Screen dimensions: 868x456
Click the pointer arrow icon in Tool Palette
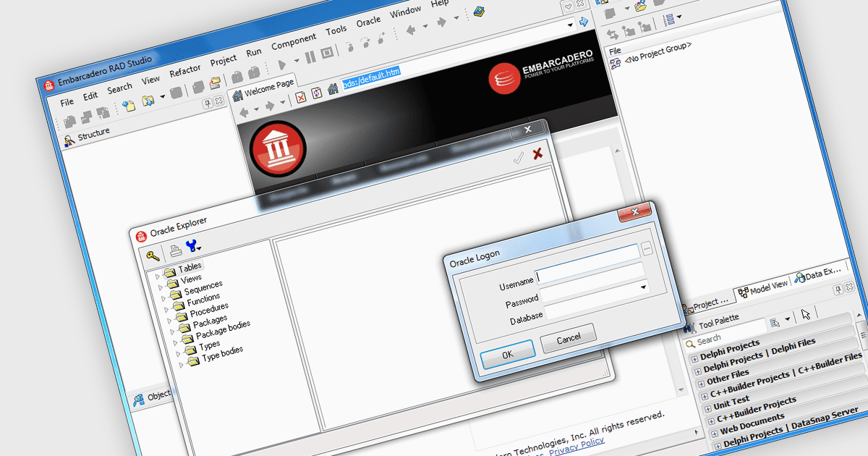(x=806, y=313)
